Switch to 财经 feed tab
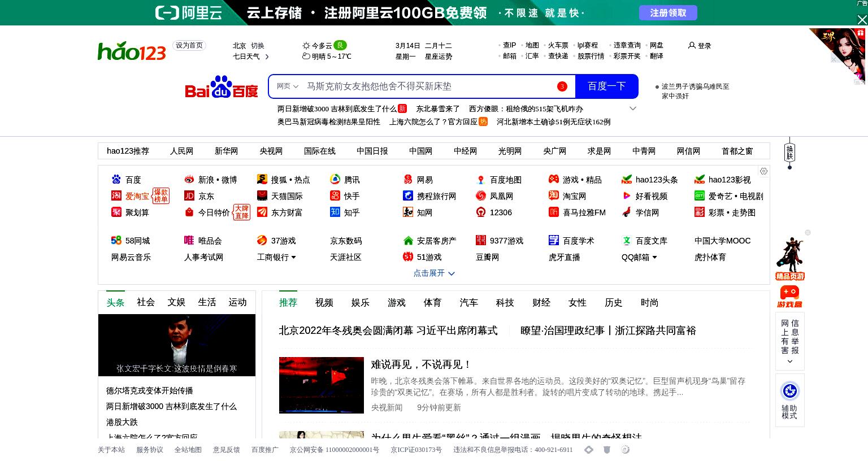This screenshot has height=461, width=868. click(x=541, y=302)
